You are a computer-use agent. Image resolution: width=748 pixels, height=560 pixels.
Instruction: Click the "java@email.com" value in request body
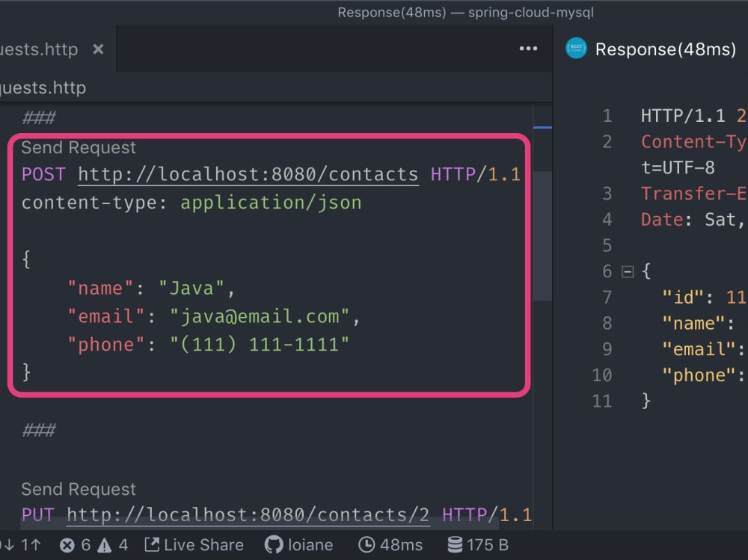tap(260, 317)
